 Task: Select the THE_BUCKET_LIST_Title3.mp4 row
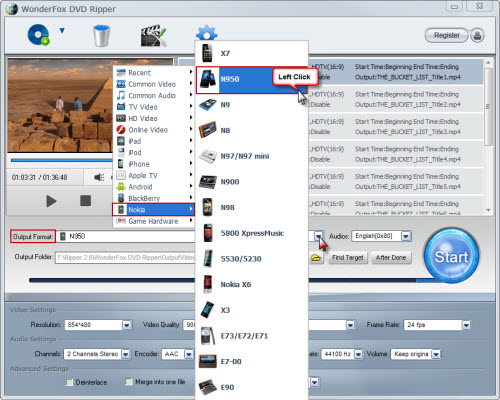[x=396, y=127]
